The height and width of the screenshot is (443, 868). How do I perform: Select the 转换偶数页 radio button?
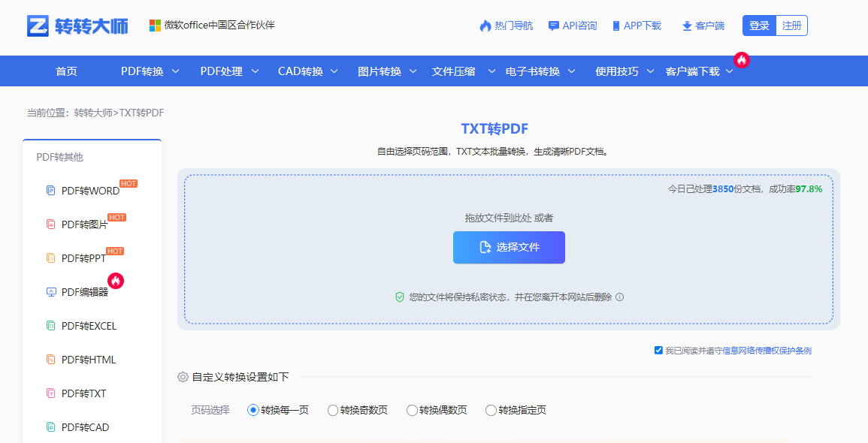[x=412, y=411]
